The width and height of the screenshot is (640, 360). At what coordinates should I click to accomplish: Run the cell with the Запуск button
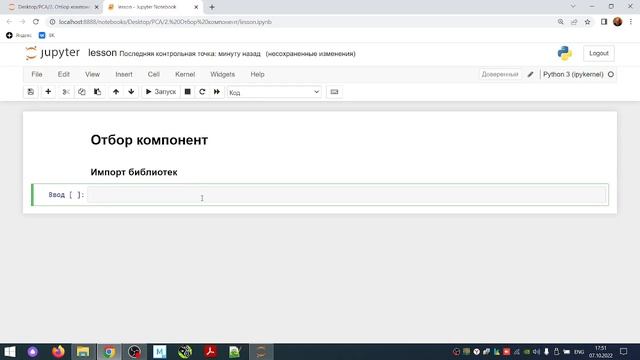(x=161, y=92)
